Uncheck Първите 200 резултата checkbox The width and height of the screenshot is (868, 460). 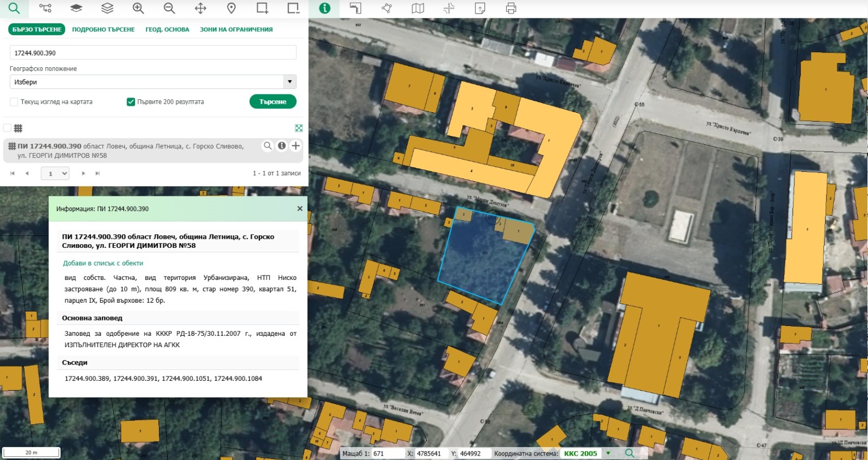pos(131,102)
